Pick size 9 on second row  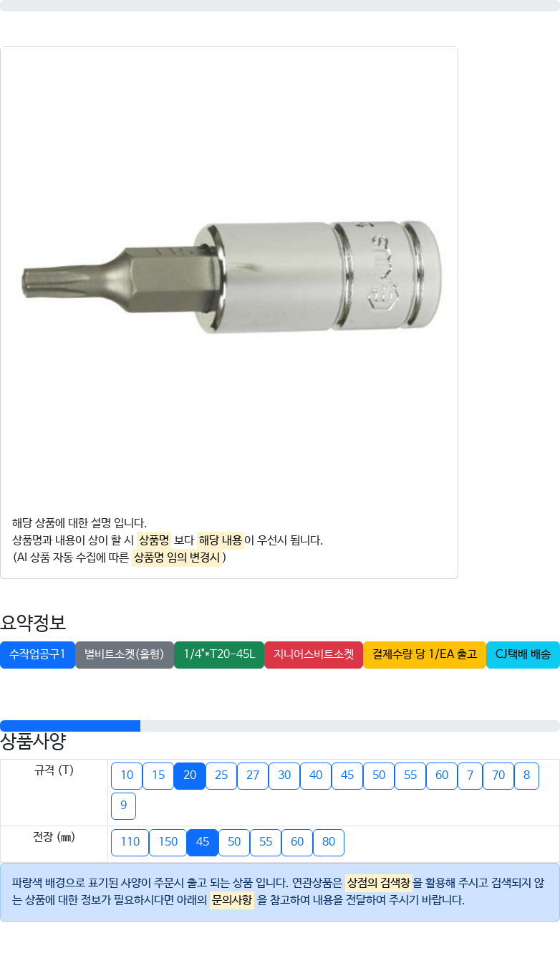click(123, 805)
